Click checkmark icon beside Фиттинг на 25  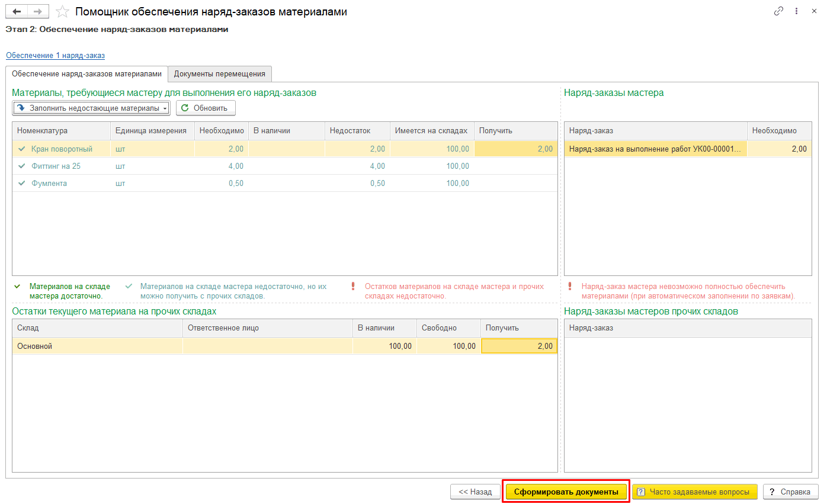[22, 166]
